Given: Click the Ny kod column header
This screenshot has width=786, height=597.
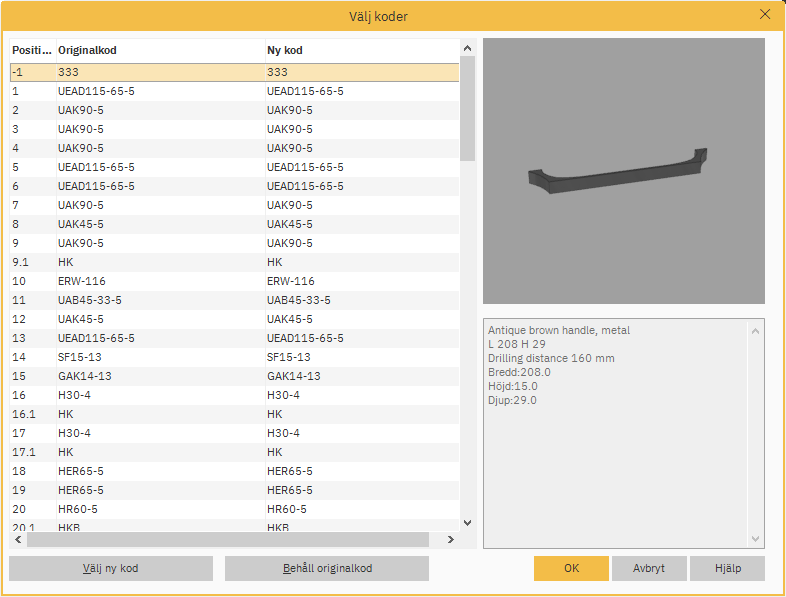Looking at the screenshot, I should click(x=360, y=50).
